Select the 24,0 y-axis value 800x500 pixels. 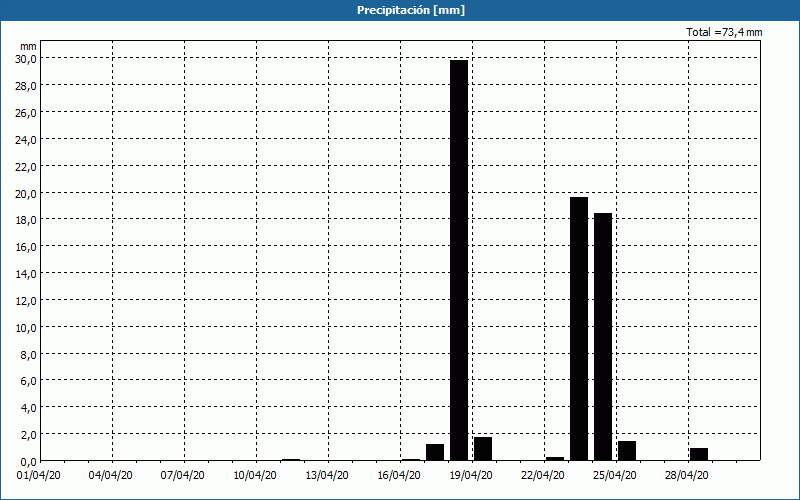(26, 140)
